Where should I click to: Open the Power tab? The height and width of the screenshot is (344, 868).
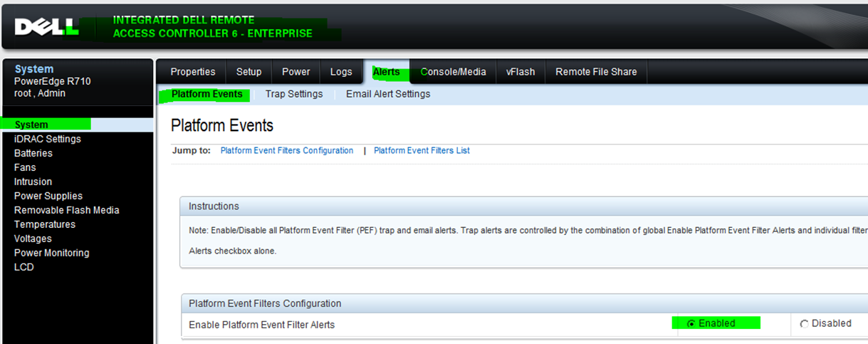tap(296, 72)
